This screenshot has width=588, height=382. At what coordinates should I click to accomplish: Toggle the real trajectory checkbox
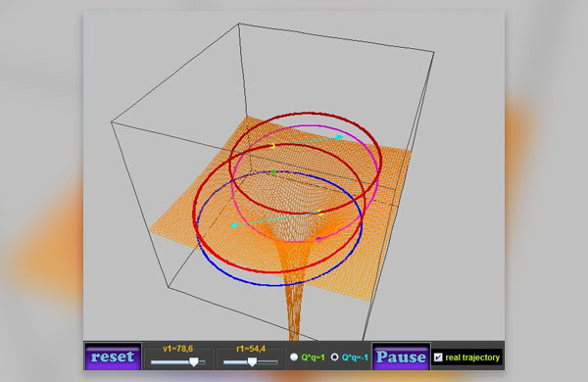coord(438,358)
